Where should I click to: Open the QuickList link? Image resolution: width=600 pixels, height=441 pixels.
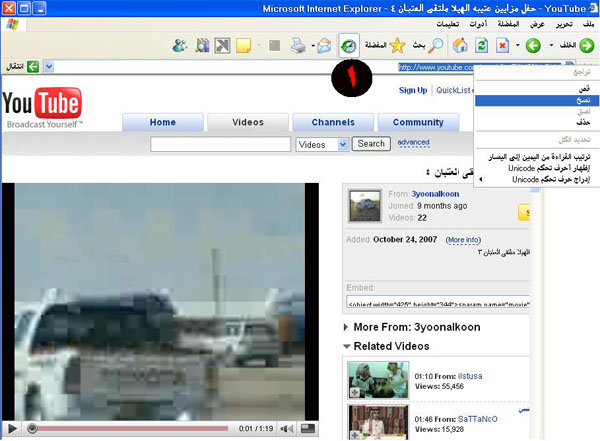tap(453, 90)
